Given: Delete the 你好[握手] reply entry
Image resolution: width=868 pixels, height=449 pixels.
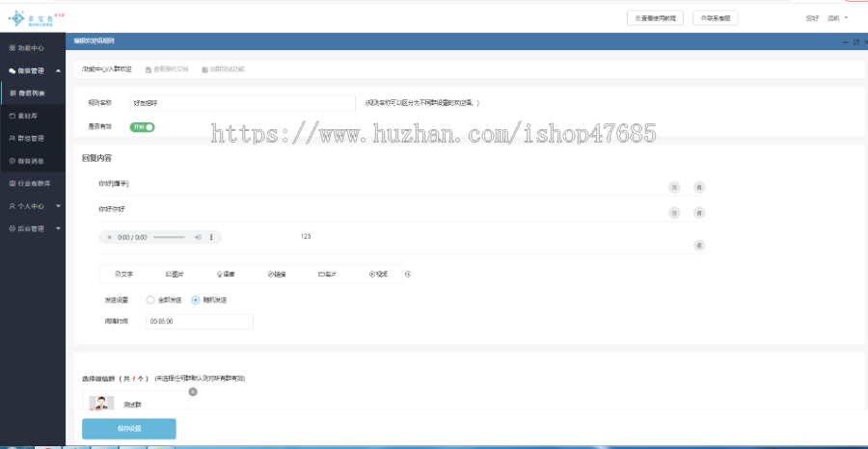Looking at the screenshot, I should (x=699, y=188).
